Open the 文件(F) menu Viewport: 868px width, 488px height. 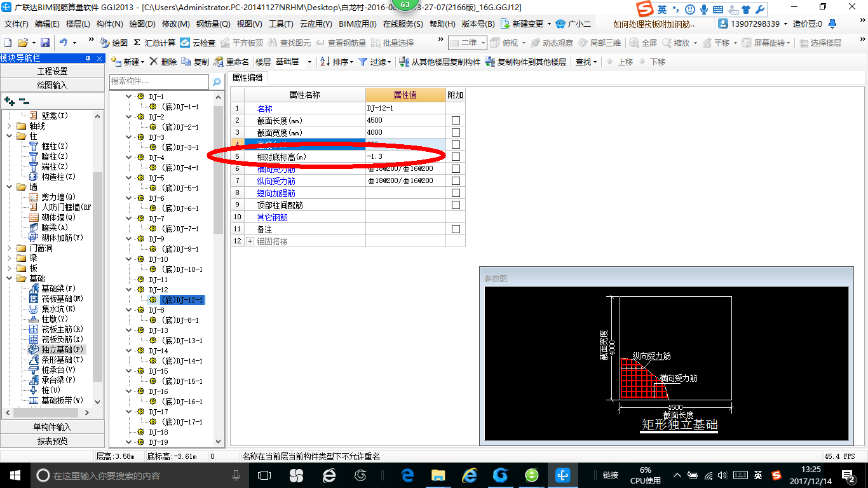pos(17,24)
